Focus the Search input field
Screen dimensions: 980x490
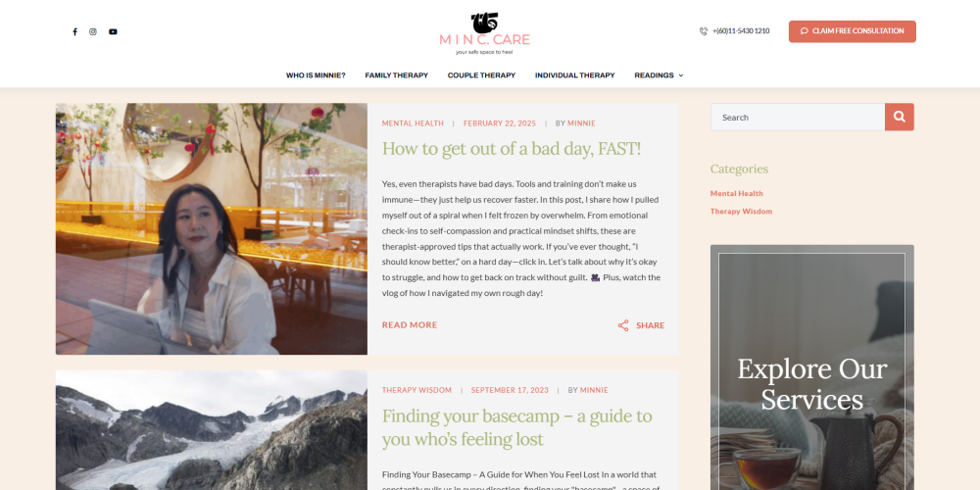pyautogui.click(x=798, y=117)
